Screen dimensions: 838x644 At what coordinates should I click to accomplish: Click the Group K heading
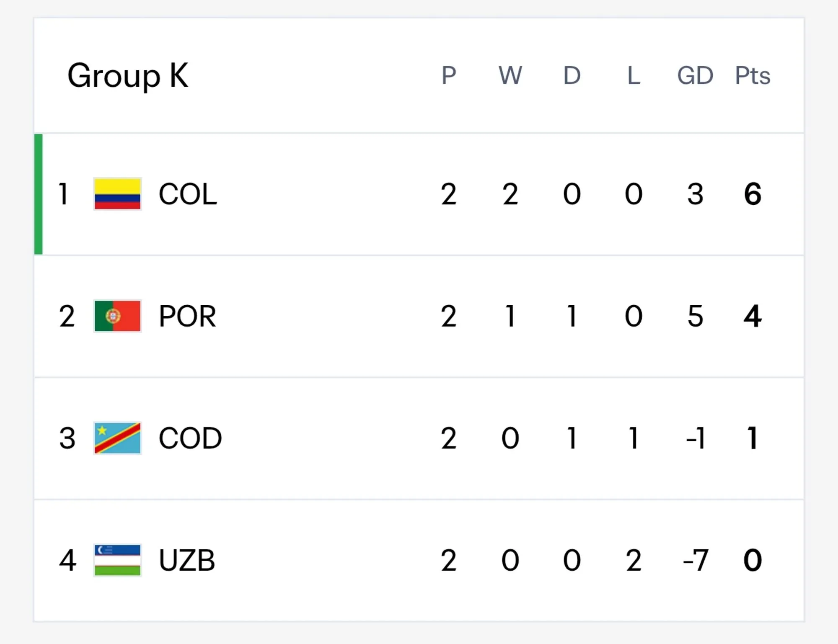[x=128, y=76]
